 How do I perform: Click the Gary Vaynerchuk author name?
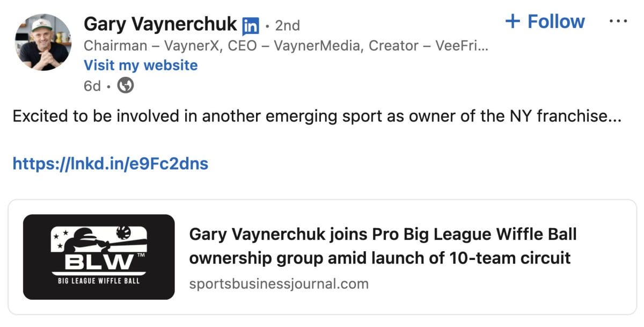tap(160, 24)
